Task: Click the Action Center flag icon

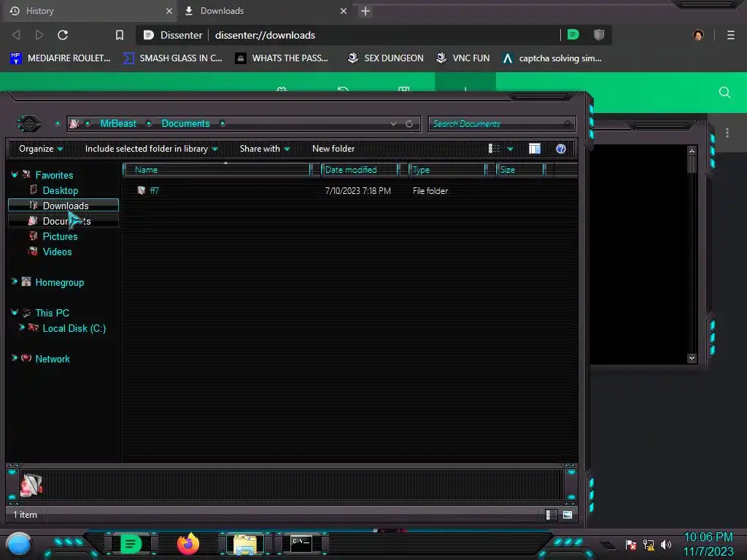Action: pyautogui.click(x=631, y=545)
